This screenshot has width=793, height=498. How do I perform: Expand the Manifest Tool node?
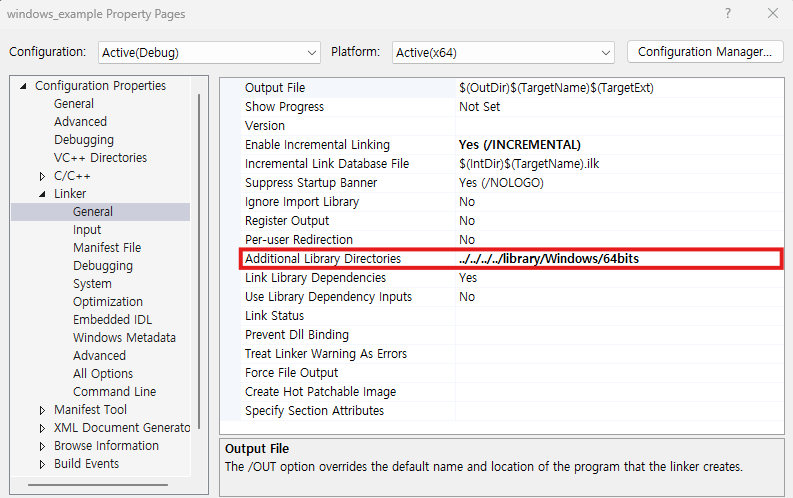point(42,410)
